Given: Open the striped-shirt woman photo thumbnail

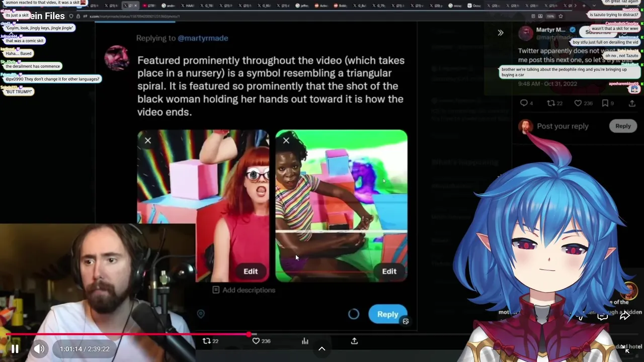Looking at the screenshot, I should [341, 206].
